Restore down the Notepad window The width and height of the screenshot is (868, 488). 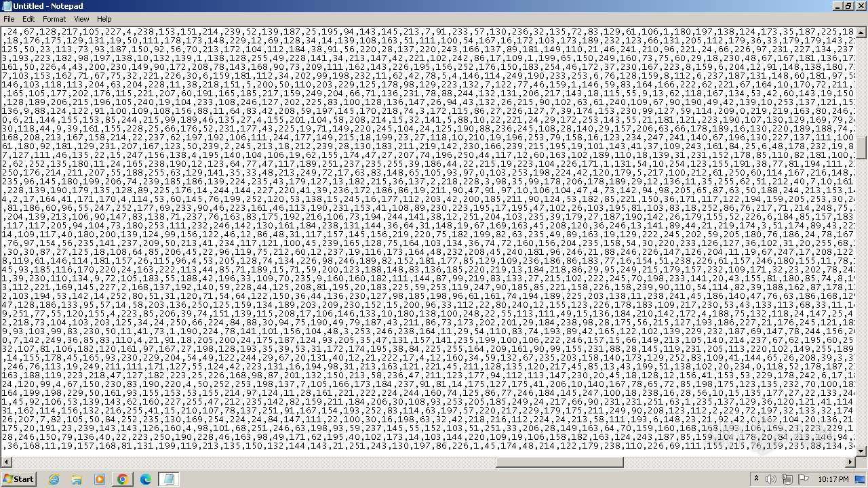pos(848,6)
